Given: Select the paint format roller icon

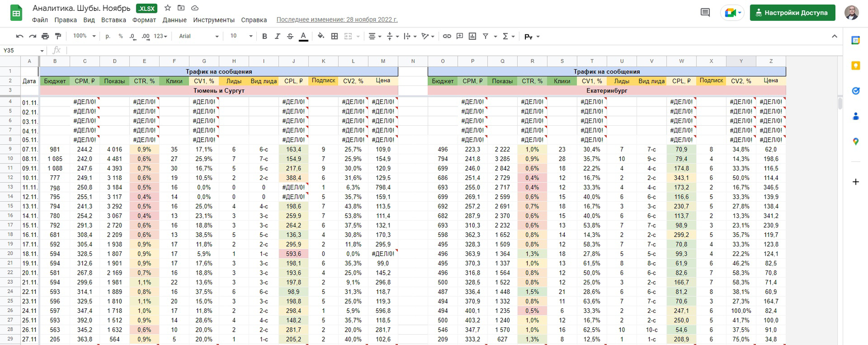Looking at the screenshot, I should pos(58,36).
